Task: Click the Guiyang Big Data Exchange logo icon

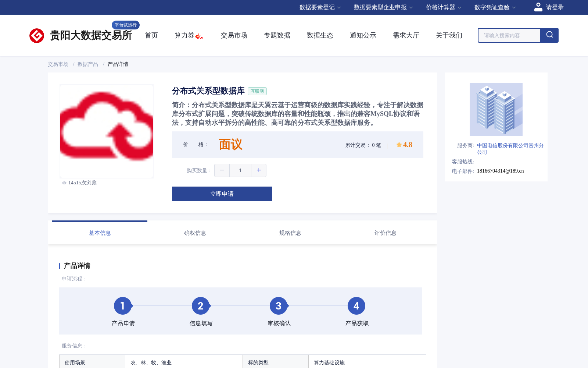Action: click(37, 36)
